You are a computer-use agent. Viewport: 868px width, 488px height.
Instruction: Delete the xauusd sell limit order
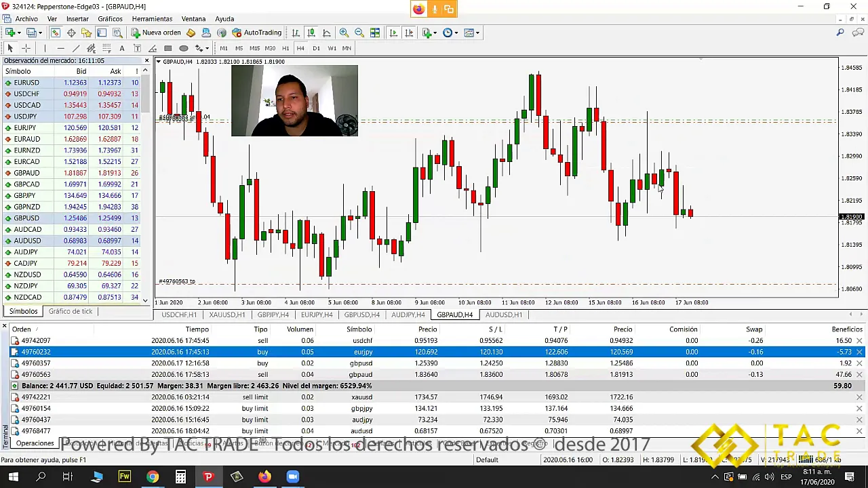click(x=859, y=397)
